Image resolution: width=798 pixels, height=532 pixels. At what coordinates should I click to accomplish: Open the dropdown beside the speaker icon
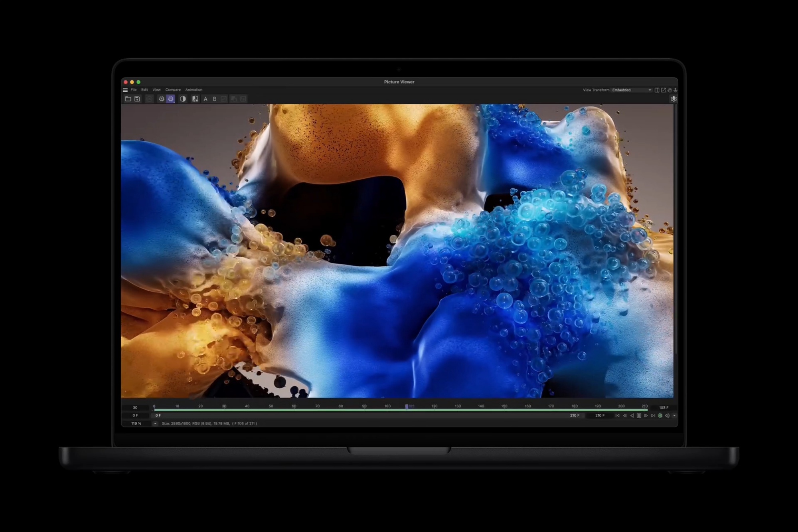[x=674, y=415]
